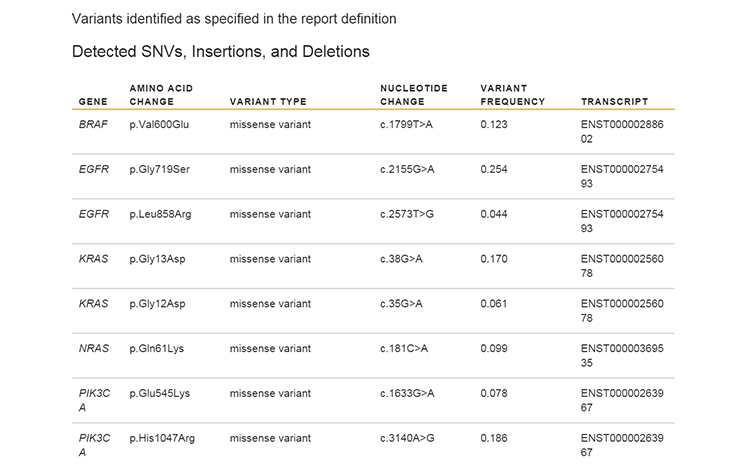Viewport: 736px width, 475px height.
Task: Click nucleotide change c.3140A>G
Action: (x=407, y=439)
